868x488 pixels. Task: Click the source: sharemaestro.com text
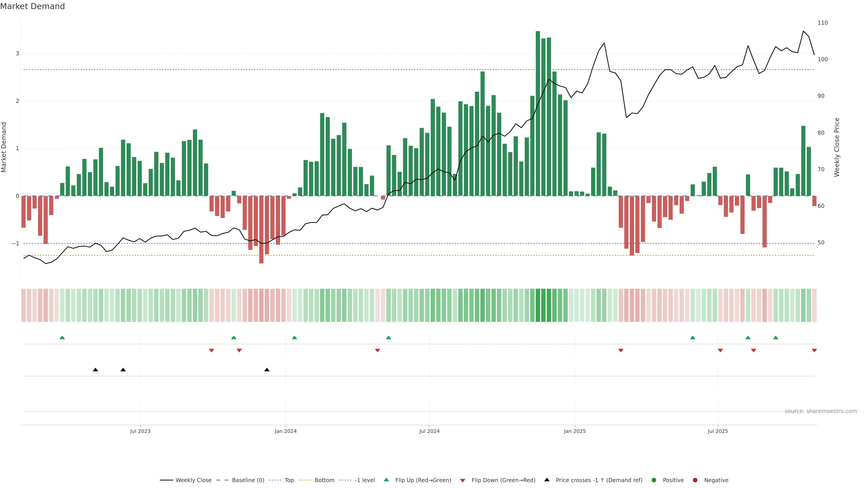coord(821,411)
